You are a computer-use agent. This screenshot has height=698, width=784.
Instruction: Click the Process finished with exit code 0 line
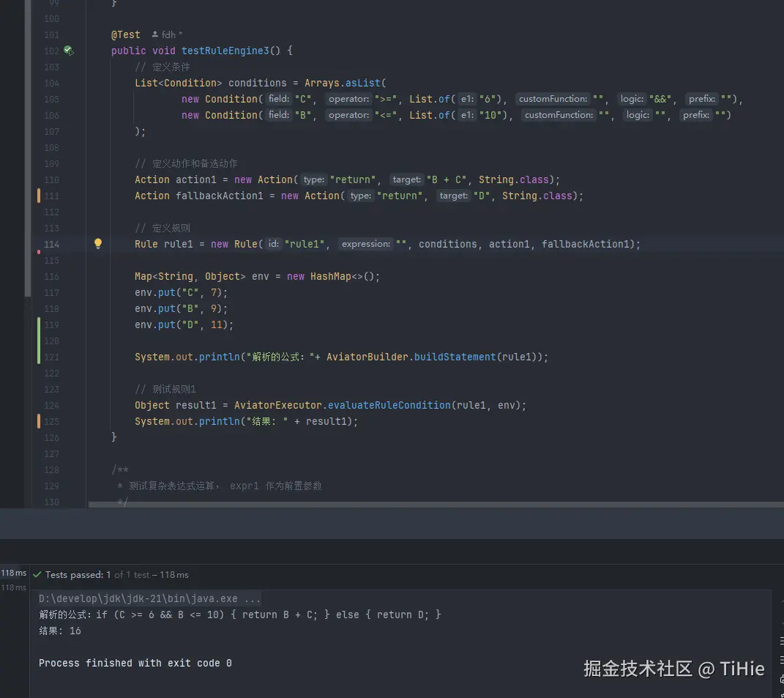click(x=135, y=663)
